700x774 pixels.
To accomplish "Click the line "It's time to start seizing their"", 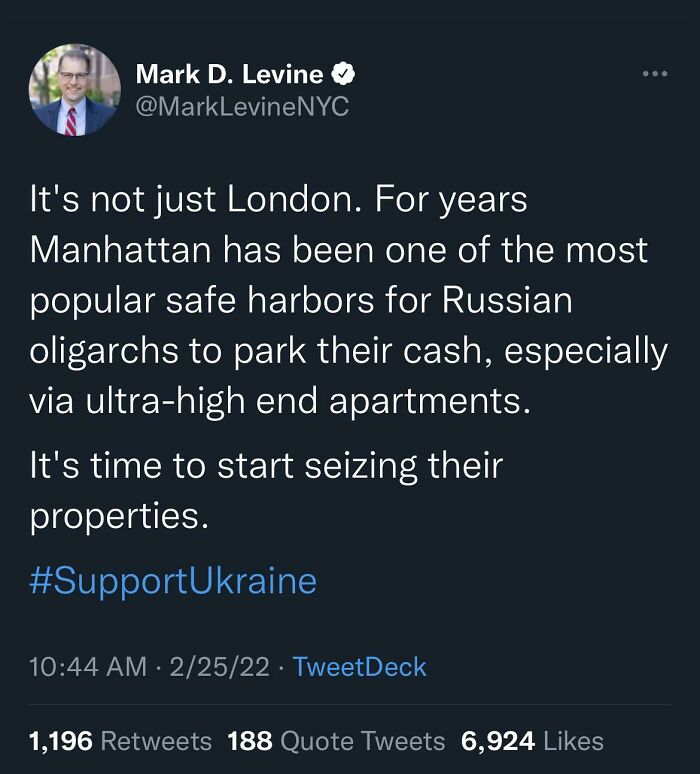I will [266, 466].
